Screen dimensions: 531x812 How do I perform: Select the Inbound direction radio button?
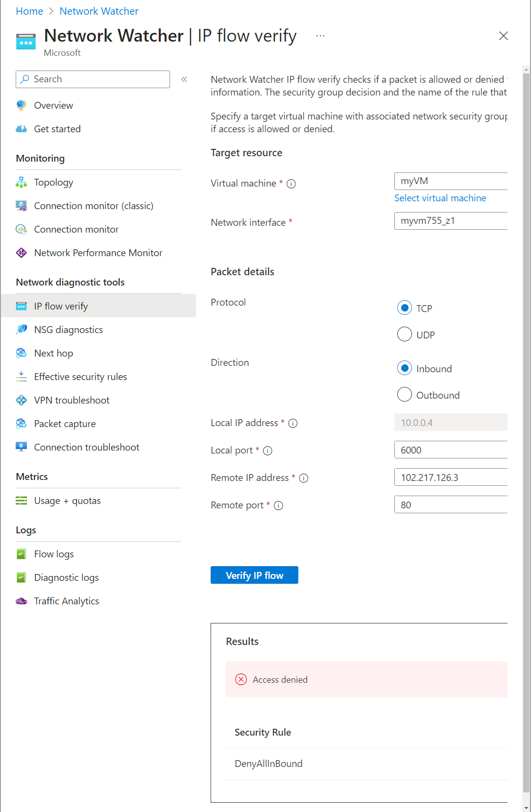(x=405, y=368)
